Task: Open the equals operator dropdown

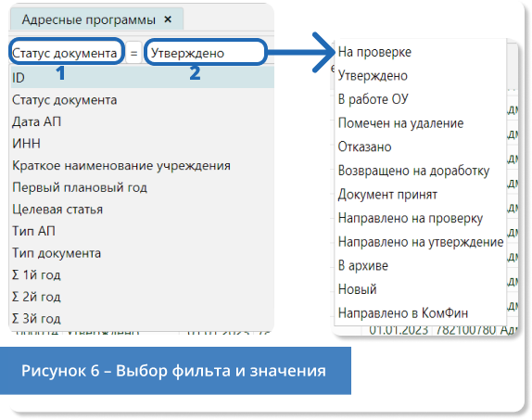Action: click(134, 53)
